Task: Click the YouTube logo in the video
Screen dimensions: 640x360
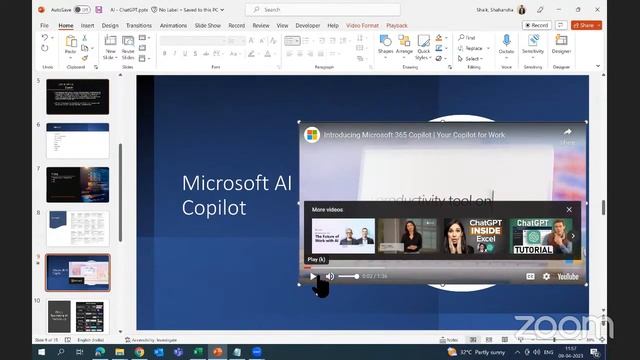Action: click(568, 276)
